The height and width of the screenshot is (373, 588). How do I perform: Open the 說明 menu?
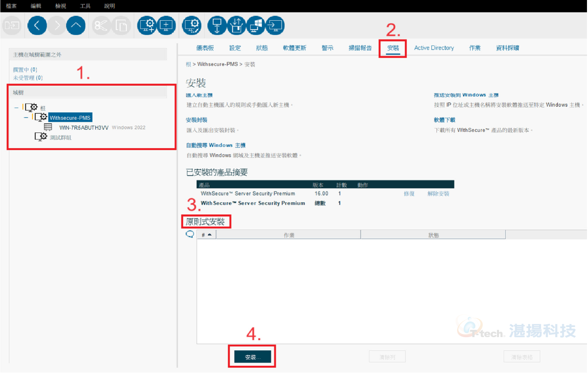click(x=110, y=6)
